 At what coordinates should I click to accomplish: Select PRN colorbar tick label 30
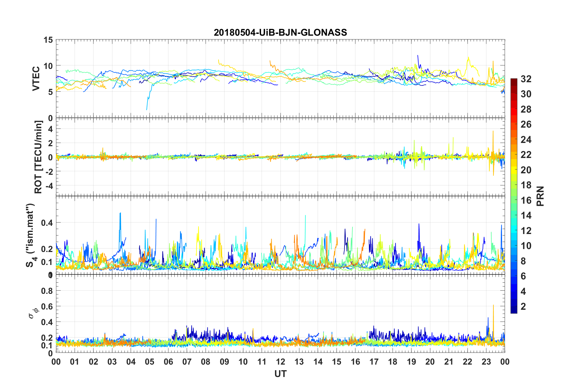point(526,94)
